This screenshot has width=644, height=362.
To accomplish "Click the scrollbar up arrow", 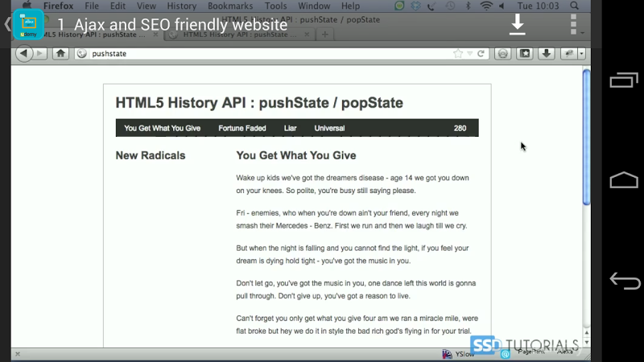I will point(587,333).
